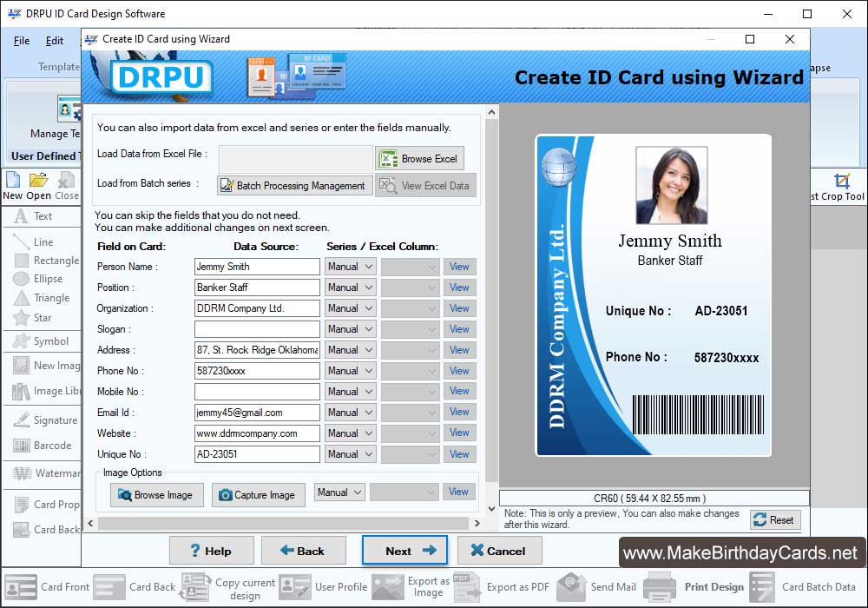
Task: Click Copy current design icon
Action: [196, 587]
